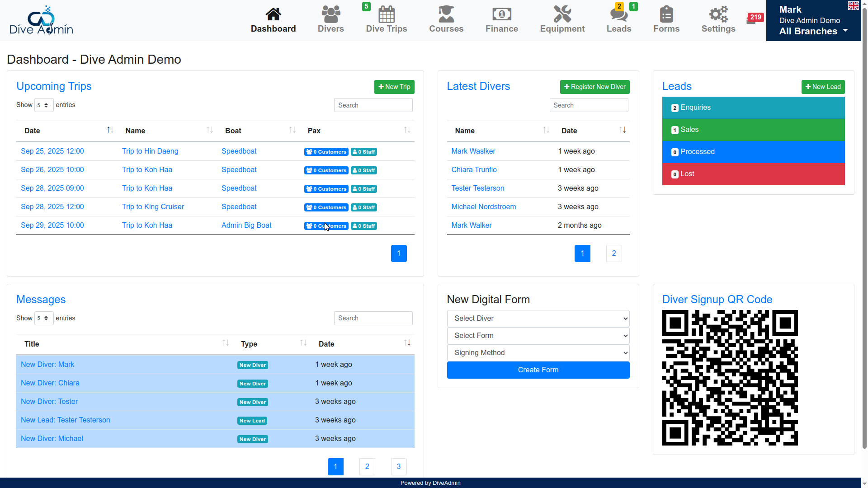Open the Finance money icon
Image resolution: width=868 pixels, height=488 pixels.
(501, 14)
